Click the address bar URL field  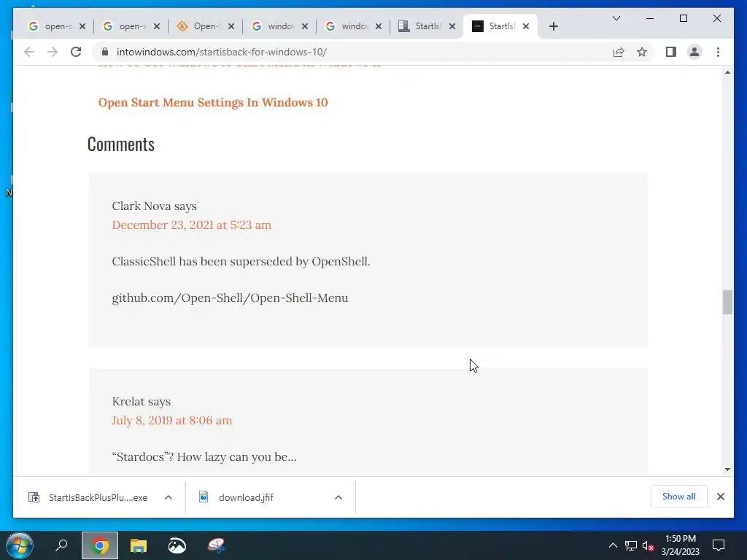click(x=352, y=52)
